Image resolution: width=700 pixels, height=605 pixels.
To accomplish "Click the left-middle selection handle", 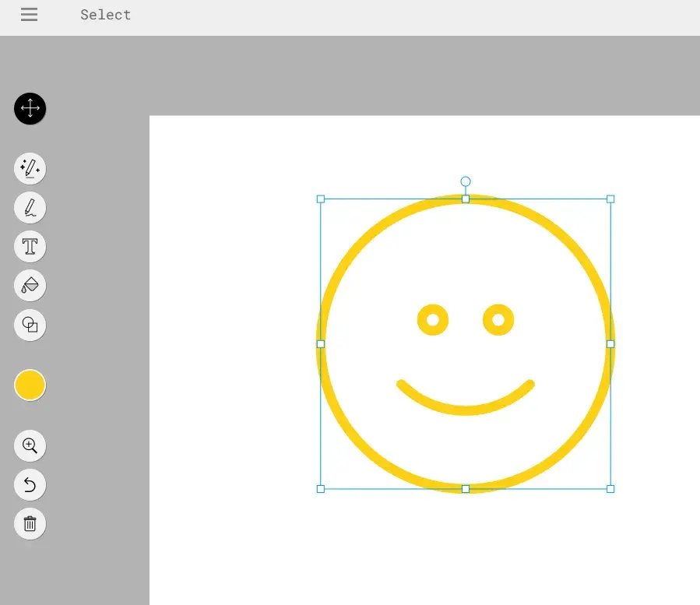I will [x=321, y=344].
